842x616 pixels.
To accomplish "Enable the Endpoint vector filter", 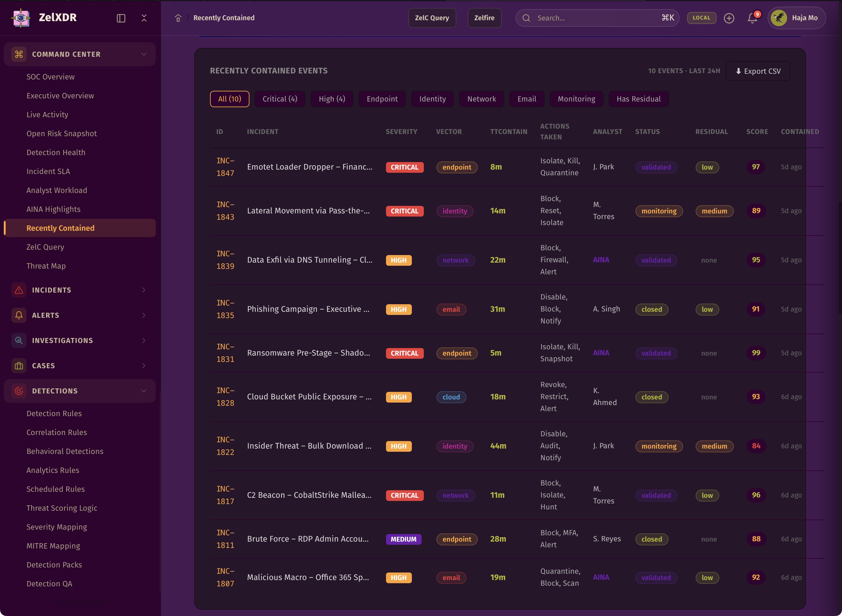I will click(382, 99).
